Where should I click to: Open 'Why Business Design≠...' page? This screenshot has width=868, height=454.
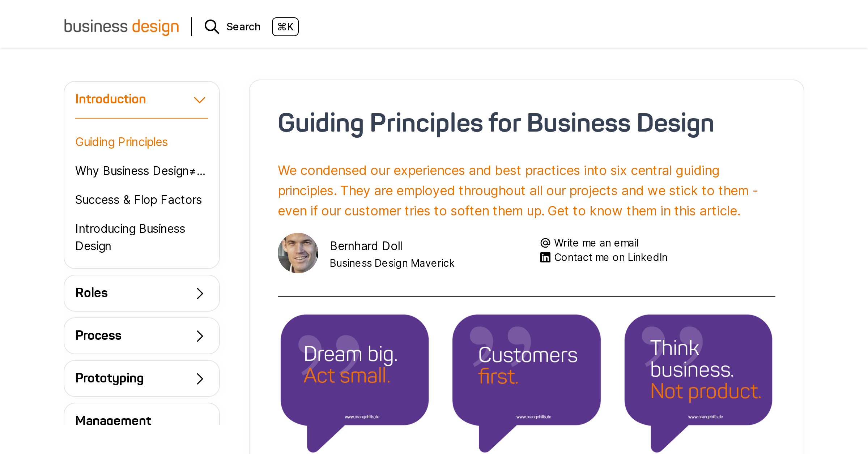pos(140,171)
